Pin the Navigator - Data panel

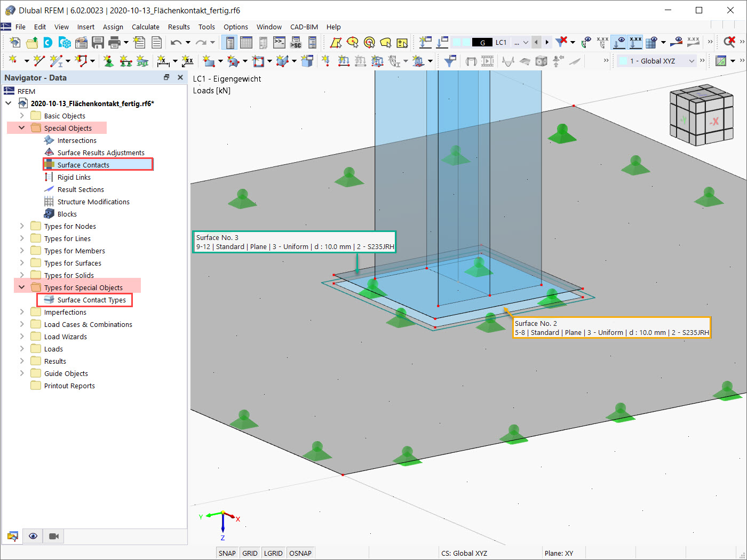[166, 77]
